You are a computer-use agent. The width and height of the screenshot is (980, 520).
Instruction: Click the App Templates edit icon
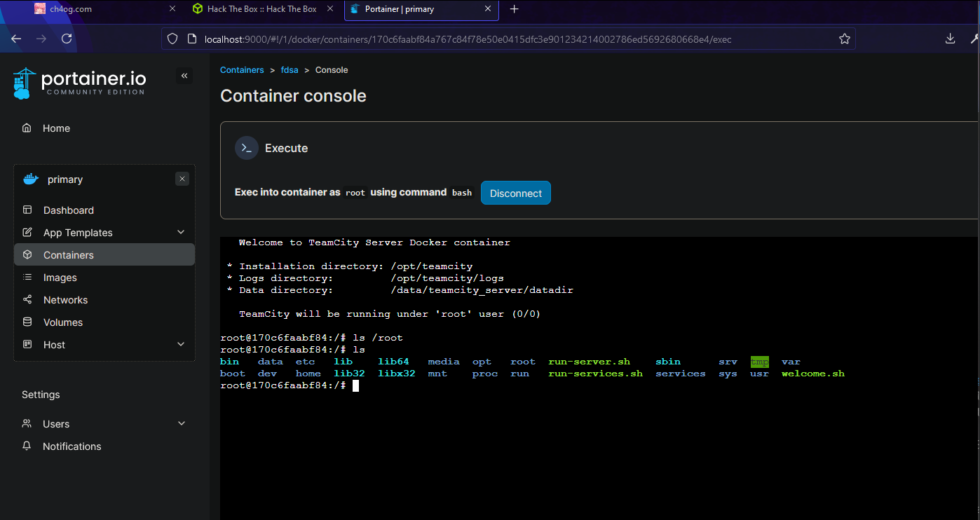point(27,233)
